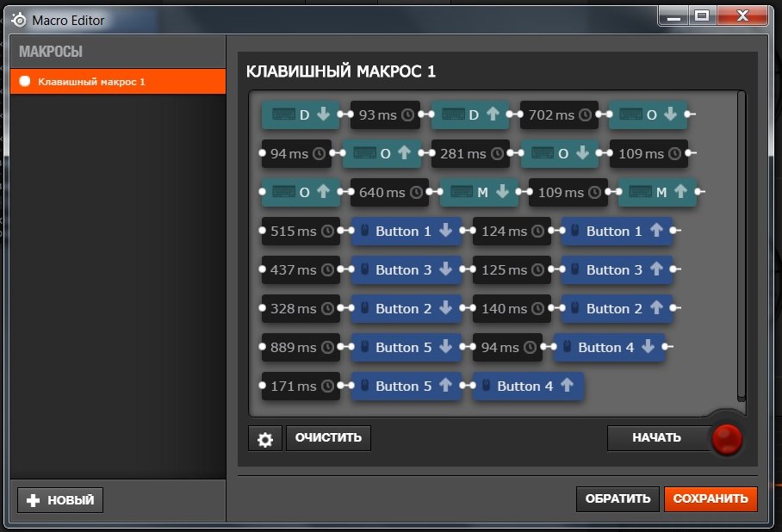Click the 328 ms delay block
The width and height of the screenshot is (782, 532).
[x=301, y=309]
